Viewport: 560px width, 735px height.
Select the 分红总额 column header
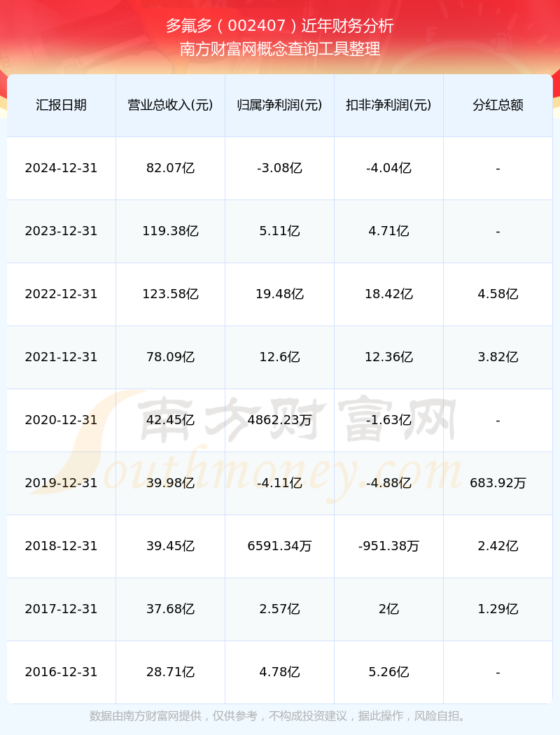tap(498, 105)
